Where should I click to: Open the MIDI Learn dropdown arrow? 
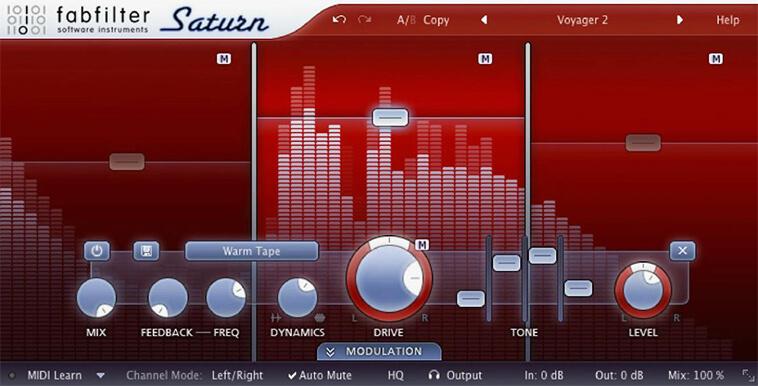pos(101,375)
